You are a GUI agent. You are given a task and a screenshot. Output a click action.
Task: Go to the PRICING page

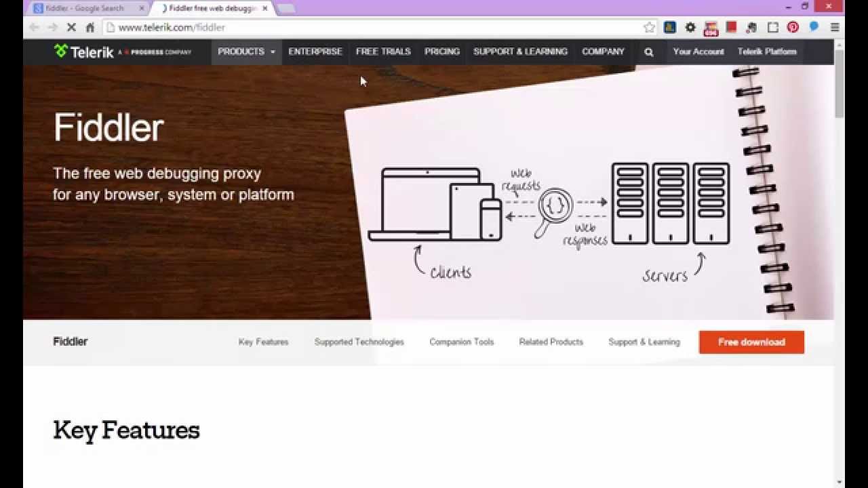tap(442, 52)
